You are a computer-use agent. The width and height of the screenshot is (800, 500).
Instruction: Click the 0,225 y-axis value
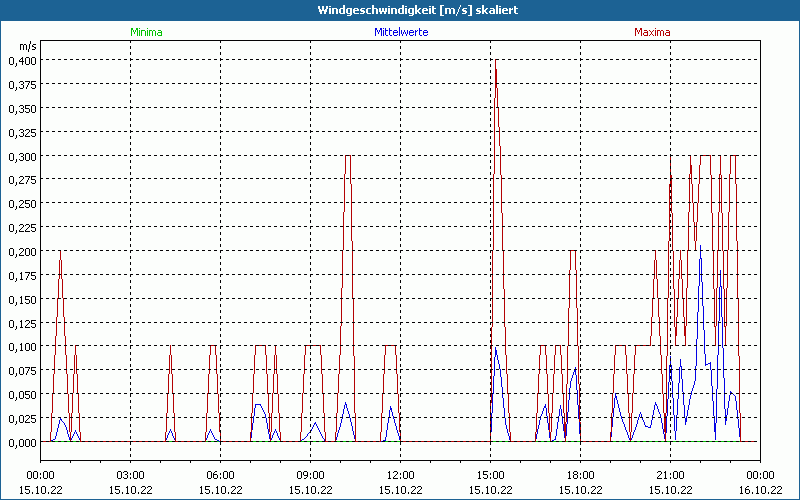tap(22, 228)
